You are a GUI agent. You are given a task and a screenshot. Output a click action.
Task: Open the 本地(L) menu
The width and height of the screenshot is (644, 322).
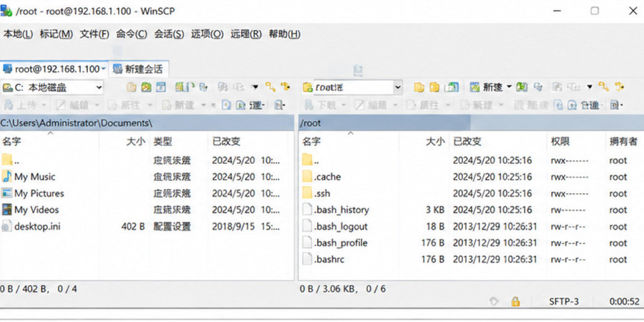click(18, 34)
